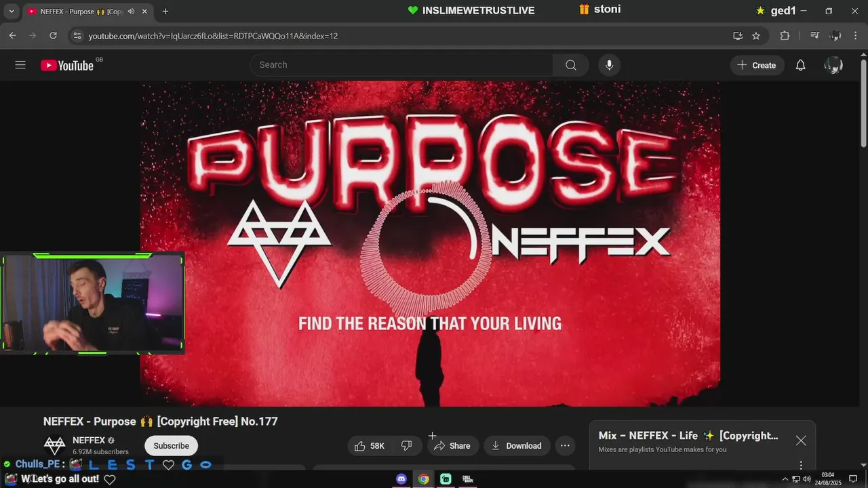868x488 pixels.
Task: Open a new browser tab
Action: 165,12
